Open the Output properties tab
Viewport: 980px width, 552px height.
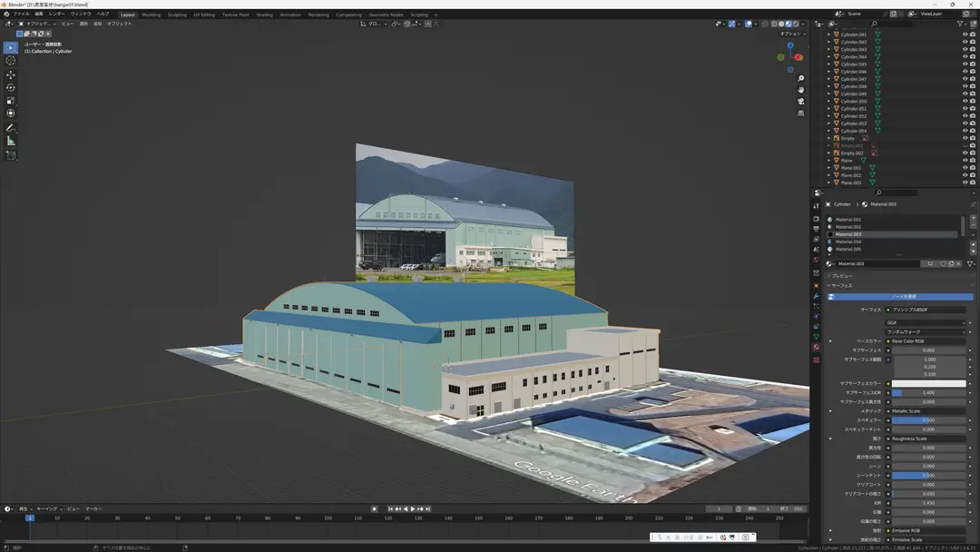point(817,229)
